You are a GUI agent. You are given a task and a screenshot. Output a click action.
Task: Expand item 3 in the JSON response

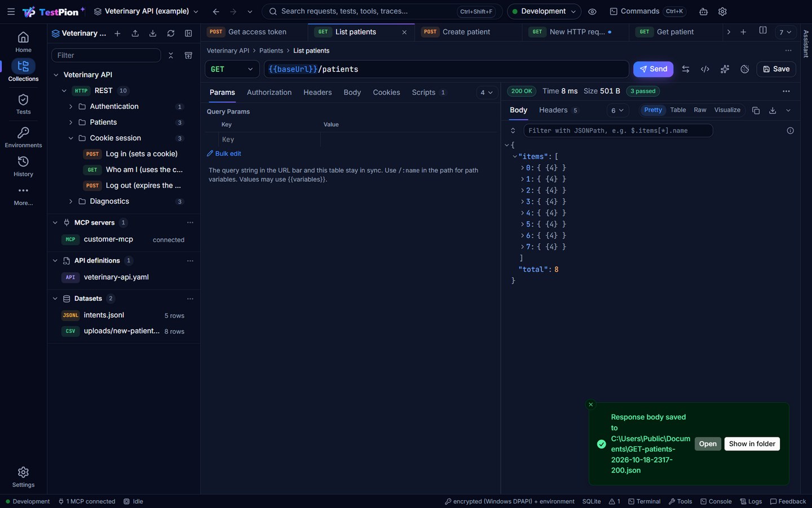(x=522, y=202)
